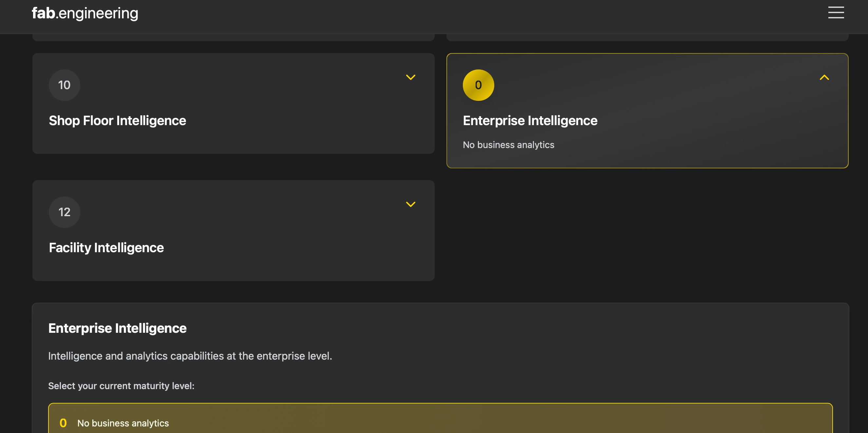Click Select your current maturity level label

[x=121, y=386]
